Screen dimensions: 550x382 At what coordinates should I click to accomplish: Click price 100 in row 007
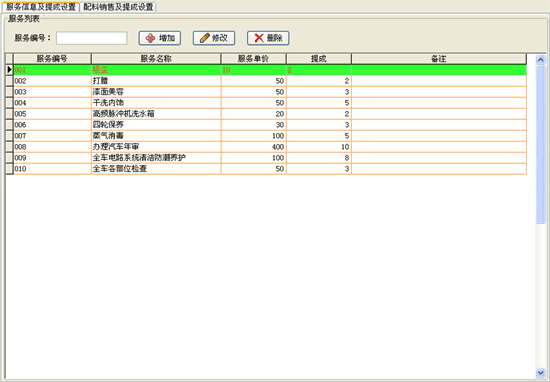point(278,136)
